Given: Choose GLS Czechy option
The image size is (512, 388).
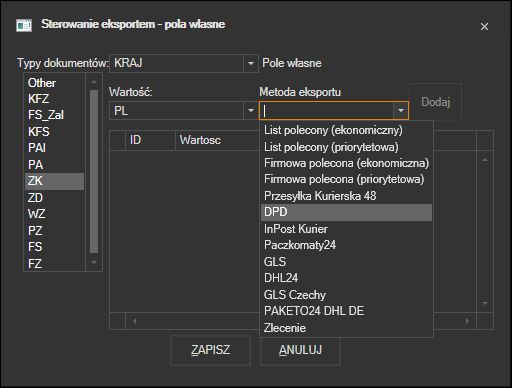Looking at the screenshot, I should [x=346, y=295].
